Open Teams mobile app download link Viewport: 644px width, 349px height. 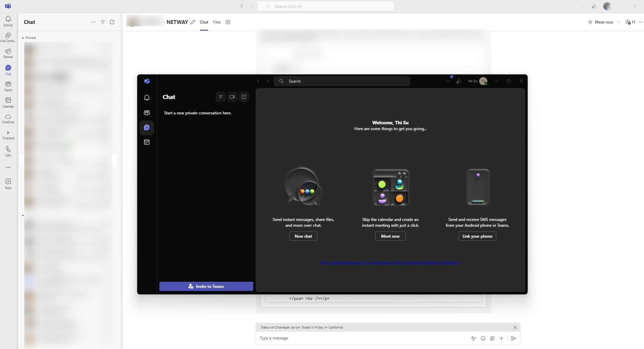click(x=390, y=262)
